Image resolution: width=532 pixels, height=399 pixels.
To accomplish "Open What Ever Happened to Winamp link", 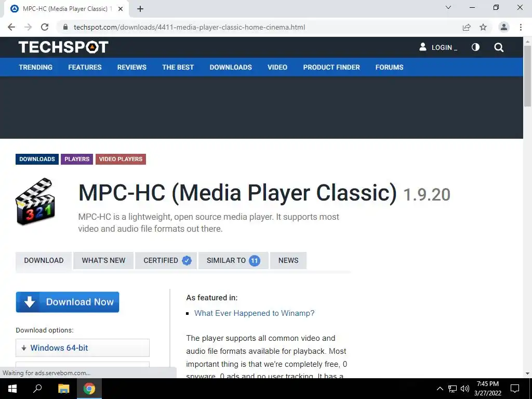I will tap(254, 313).
